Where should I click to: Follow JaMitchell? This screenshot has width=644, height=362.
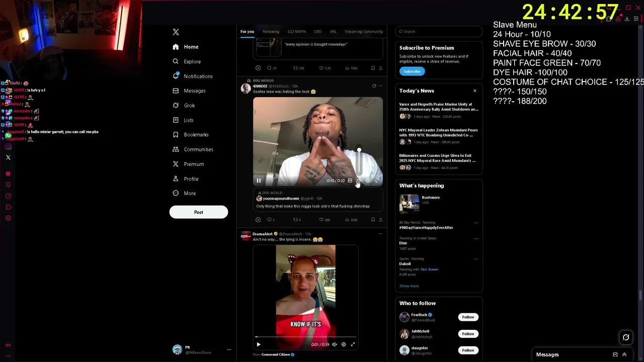[x=468, y=334]
